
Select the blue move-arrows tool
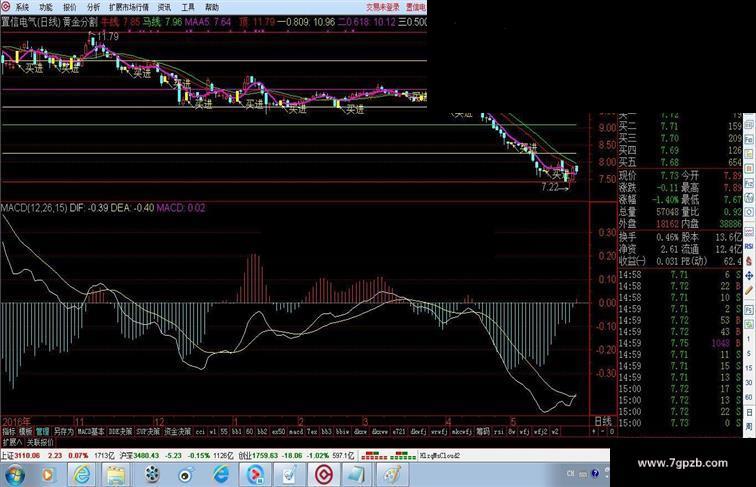point(749,276)
